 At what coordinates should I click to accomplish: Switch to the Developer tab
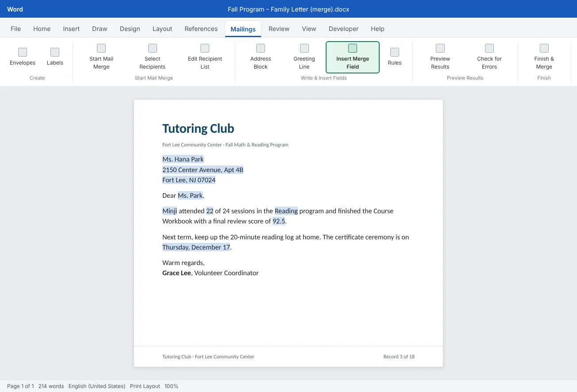[343, 29]
